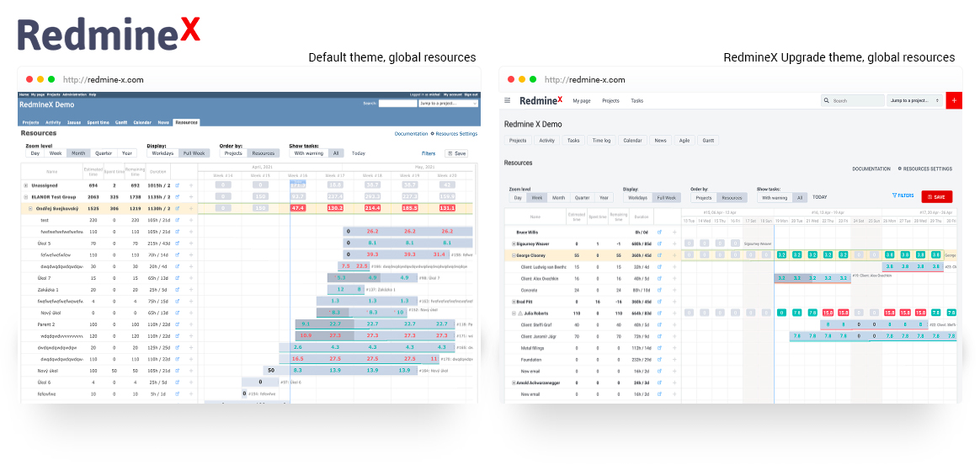Click the magnifier icon in the Upgrade theme search box
980x471 pixels.
click(x=827, y=100)
